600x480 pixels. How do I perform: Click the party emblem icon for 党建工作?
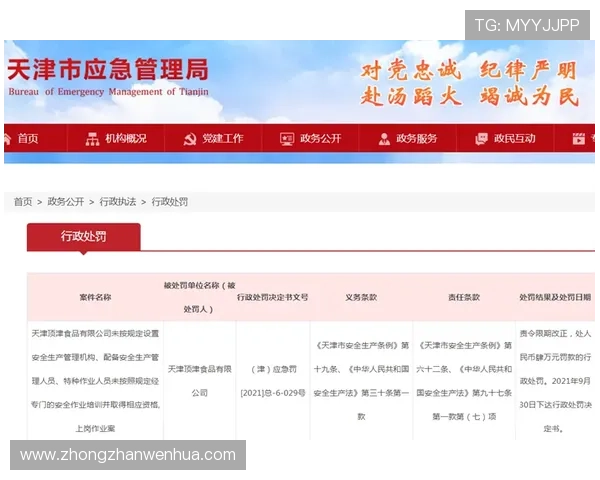tap(189, 139)
